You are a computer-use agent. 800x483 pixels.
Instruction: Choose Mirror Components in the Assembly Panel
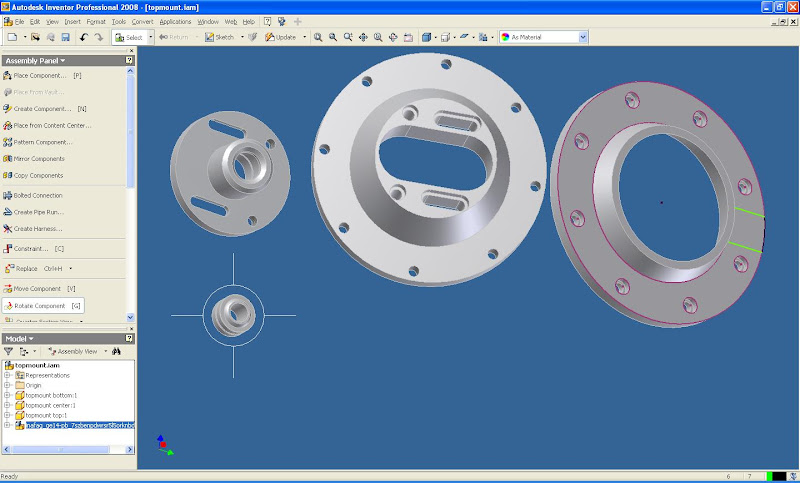40,159
